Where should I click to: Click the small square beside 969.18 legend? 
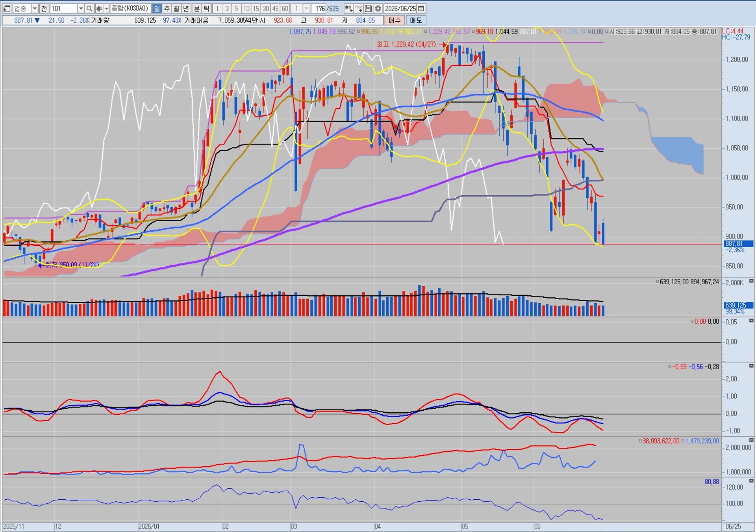coord(473,32)
